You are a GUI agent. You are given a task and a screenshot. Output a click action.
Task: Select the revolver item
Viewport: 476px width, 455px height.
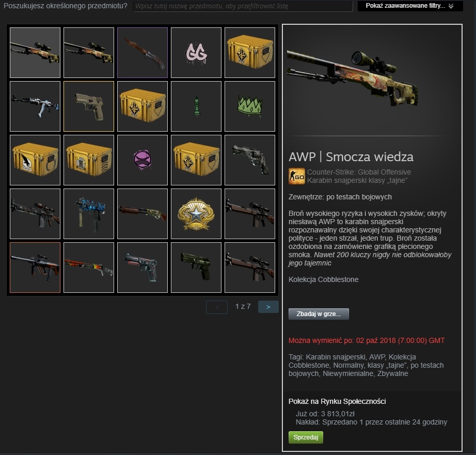pos(250,160)
